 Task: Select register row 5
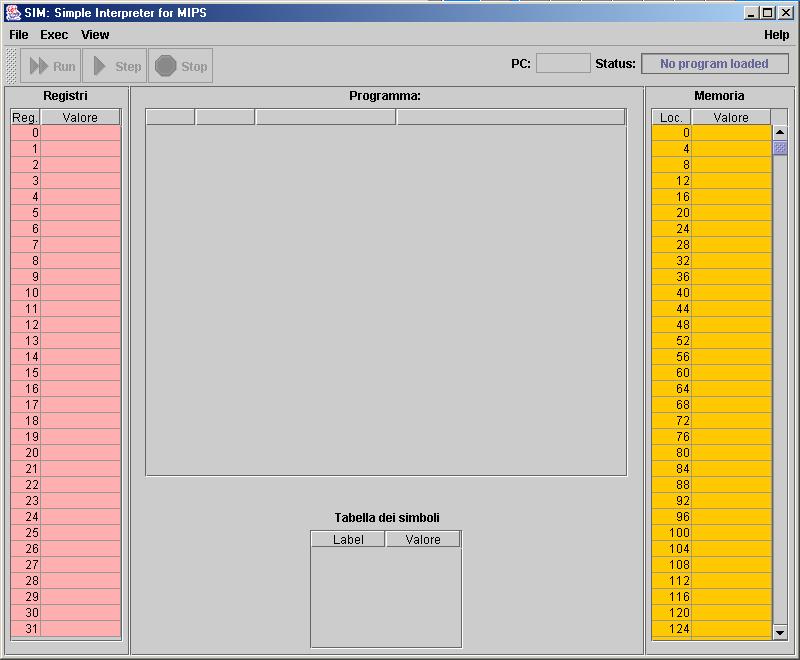[65, 213]
